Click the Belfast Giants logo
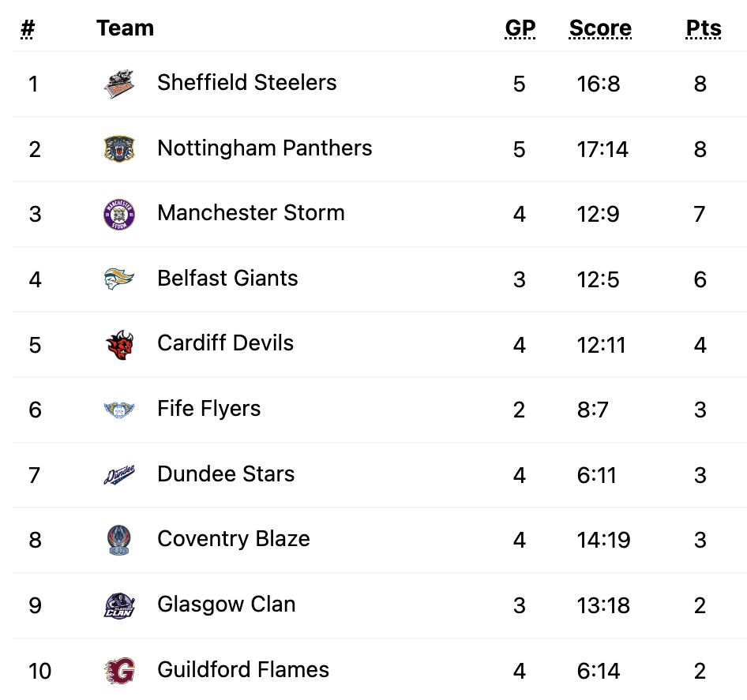The height and width of the screenshot is (700, 747). coord(119,279)
